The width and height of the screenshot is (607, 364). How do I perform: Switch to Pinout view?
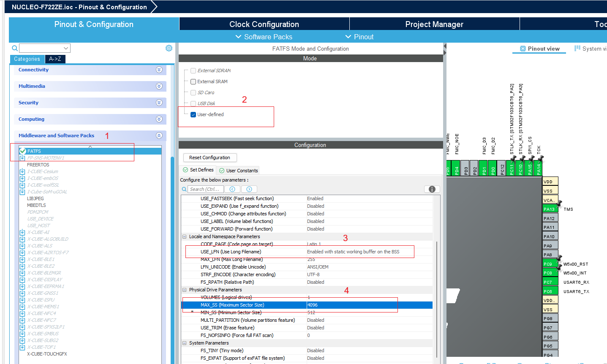(539, 49)
